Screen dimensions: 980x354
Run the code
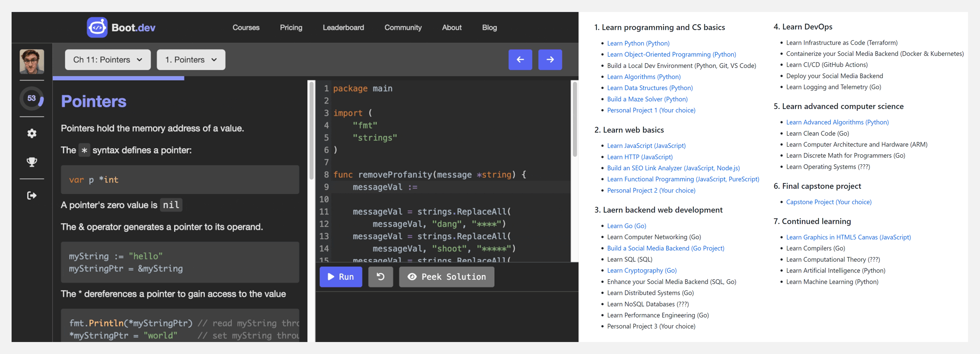[x=341, y=276]
